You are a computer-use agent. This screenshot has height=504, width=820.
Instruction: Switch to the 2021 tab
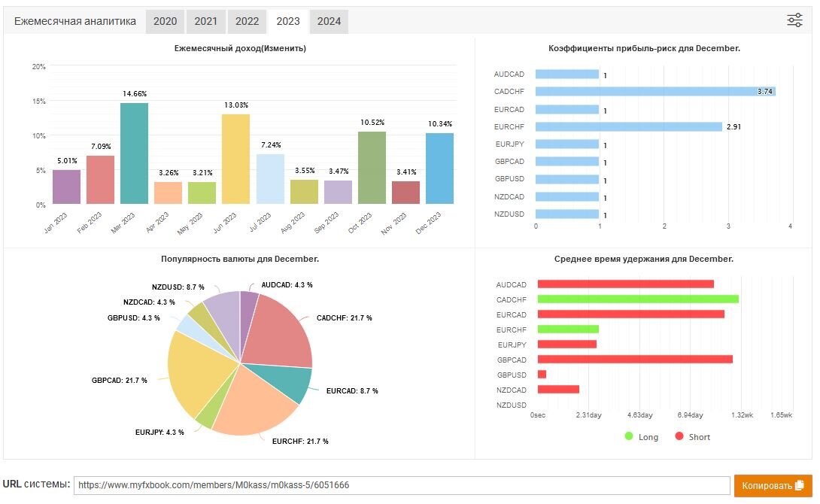coord(205,21)
